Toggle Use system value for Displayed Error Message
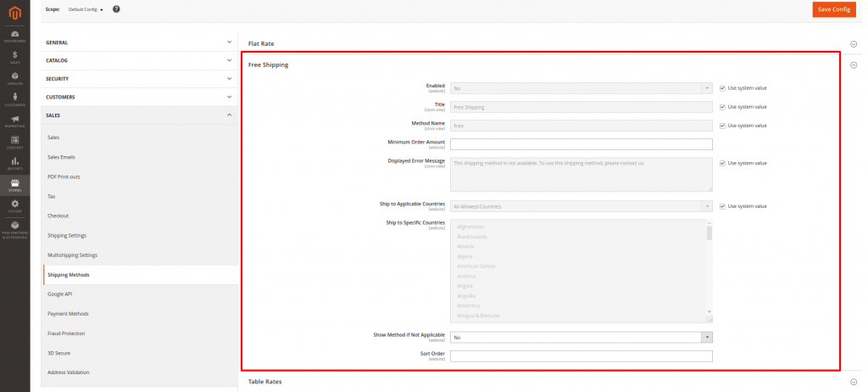The width and height of the screenshot is (868, 392). coord(722,163)
